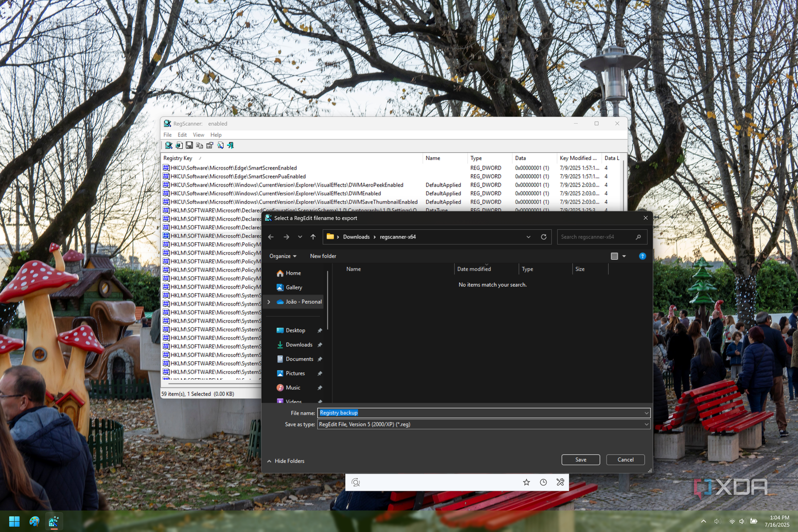Start a new registry scan in RegScanner
The height and width of the screenshot is (532, 798).
point(169,145)
